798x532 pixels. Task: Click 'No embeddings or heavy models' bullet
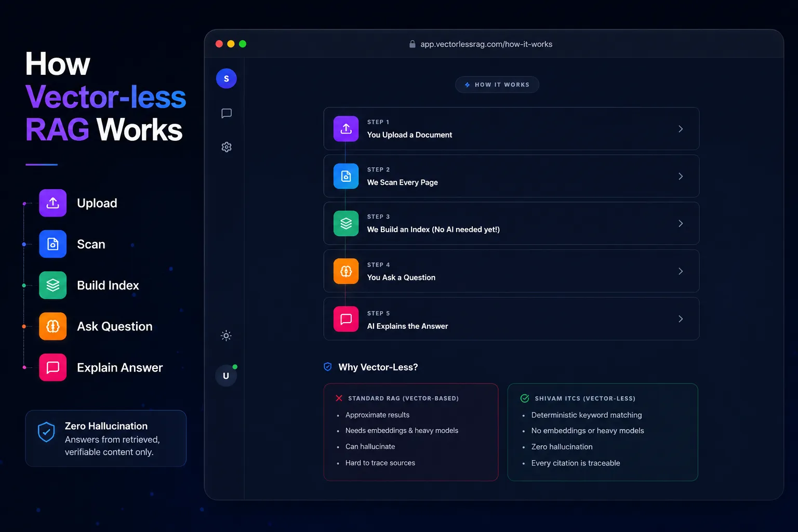(x=588, y=431)
